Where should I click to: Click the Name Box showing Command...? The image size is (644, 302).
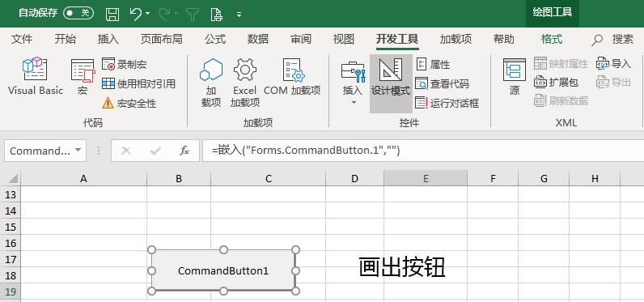pos(40,151)
